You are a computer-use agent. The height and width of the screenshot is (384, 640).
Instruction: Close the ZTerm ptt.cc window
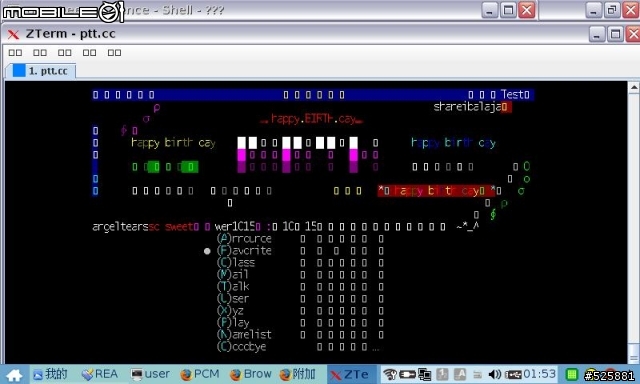[633, 35]
